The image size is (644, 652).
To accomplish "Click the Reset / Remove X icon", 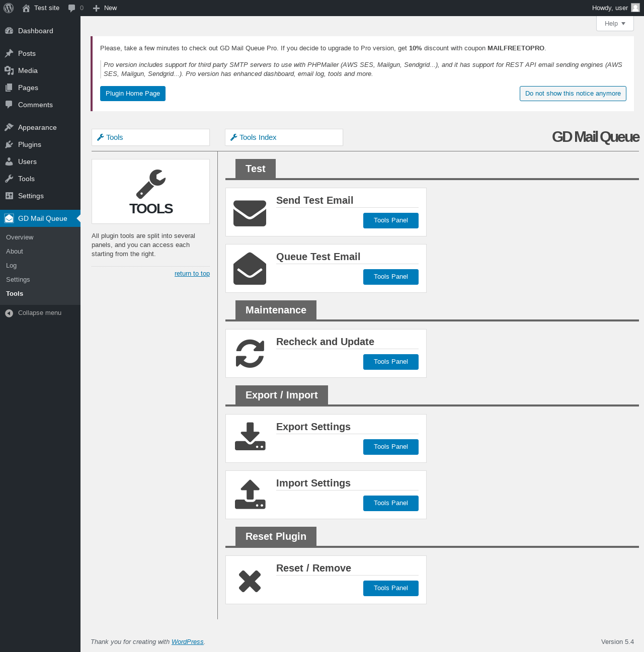I will coord(250,581).
